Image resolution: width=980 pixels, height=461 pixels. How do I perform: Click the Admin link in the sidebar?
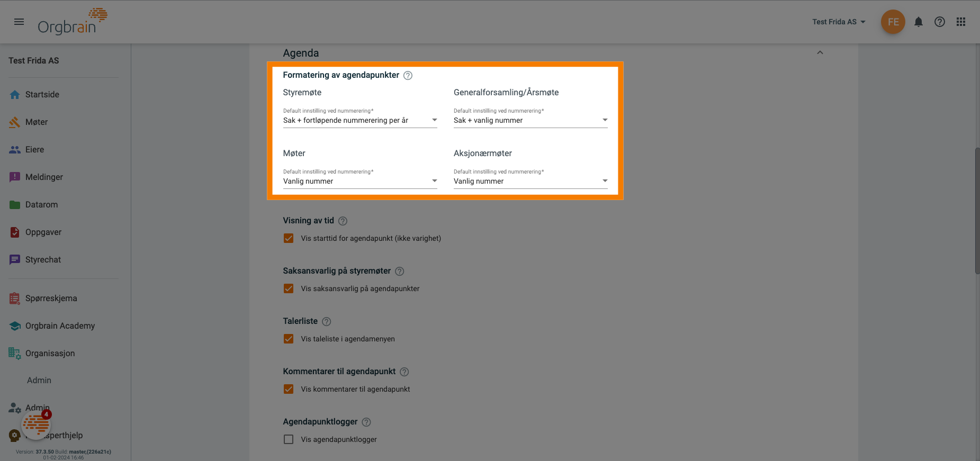coord(39,380)
